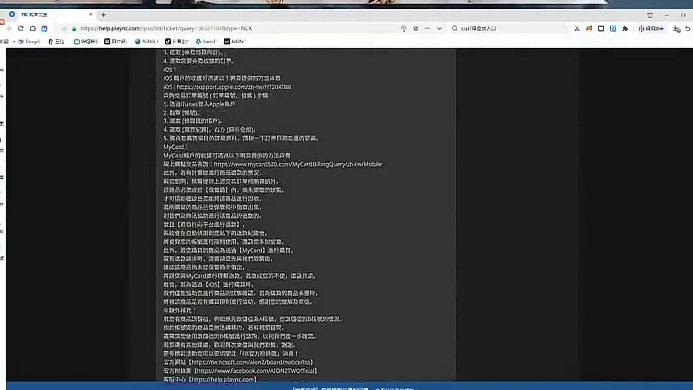Open the help.plaync.com link
This screenshot has height=390, width=693.
click(222, 379)
